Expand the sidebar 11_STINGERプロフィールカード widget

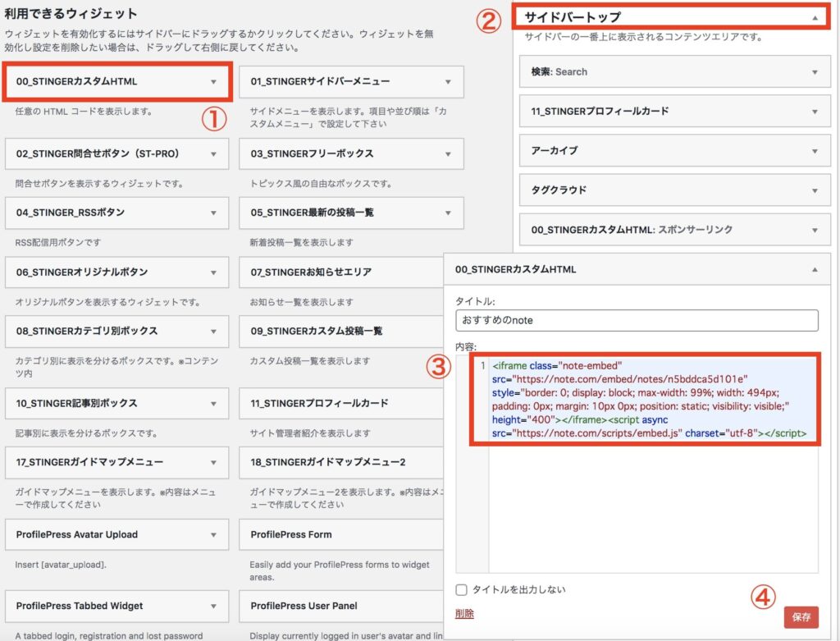point(815,112)
